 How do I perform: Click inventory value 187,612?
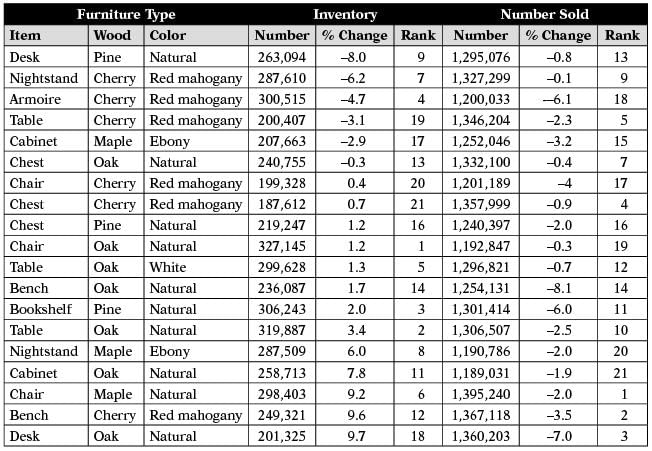[282, 204]
